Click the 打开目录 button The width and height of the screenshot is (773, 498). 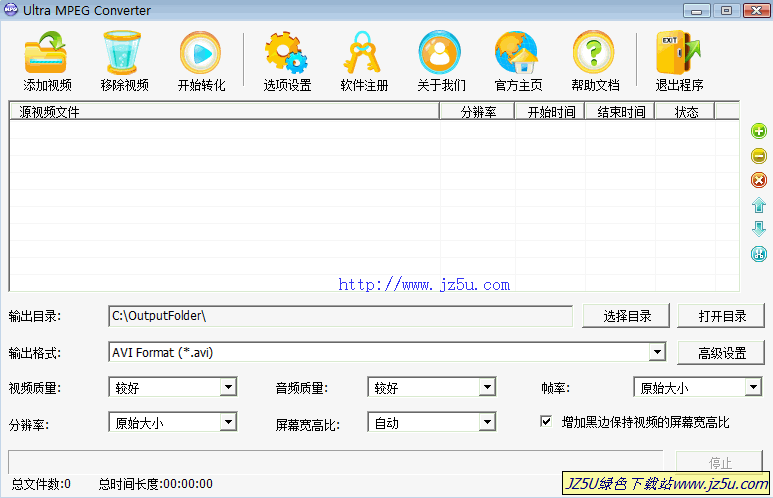pyautogui.click(x=721, y=316)
